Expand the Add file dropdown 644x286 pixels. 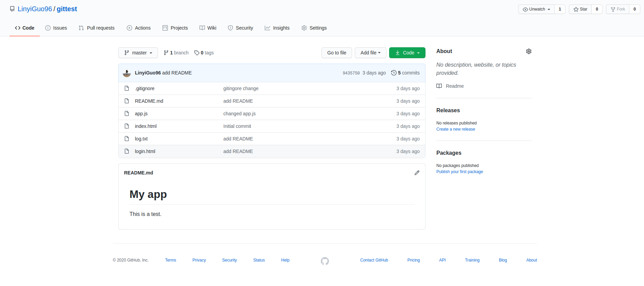point(370,53)
